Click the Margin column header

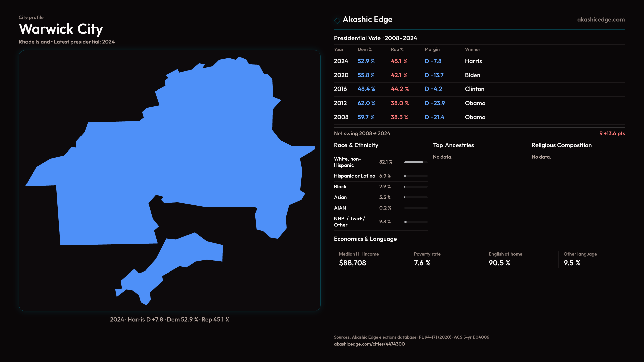pos(432,49)
